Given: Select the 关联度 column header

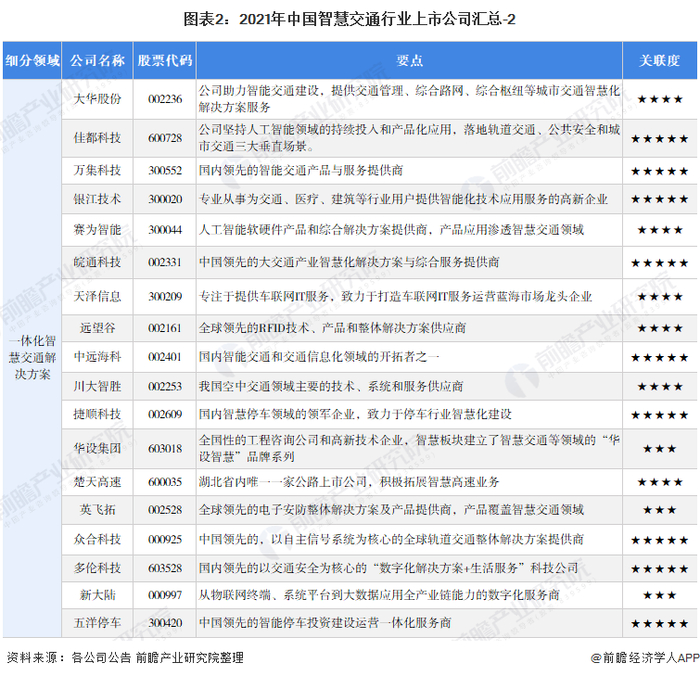Looking at the screenshot, I should tap(660, 61).
